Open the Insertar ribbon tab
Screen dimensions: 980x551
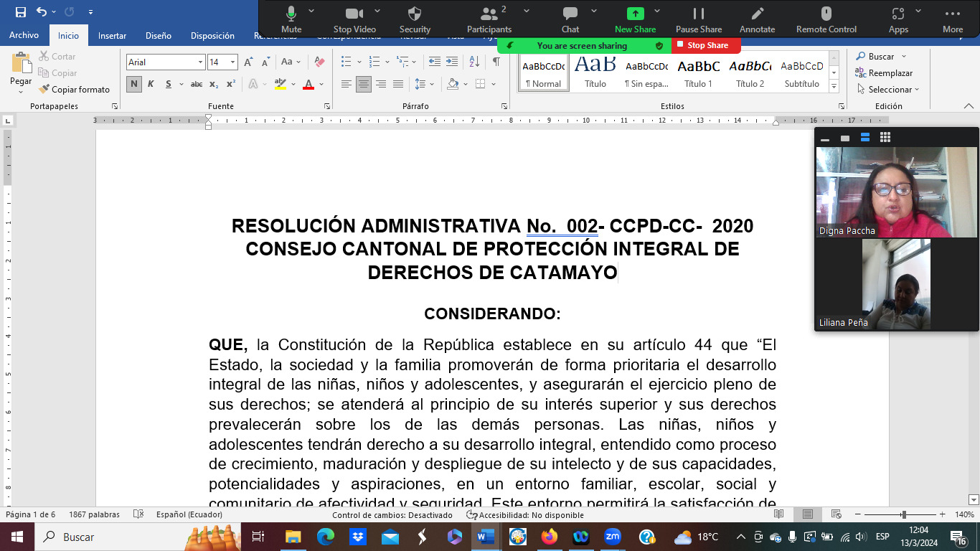(112, 35)
